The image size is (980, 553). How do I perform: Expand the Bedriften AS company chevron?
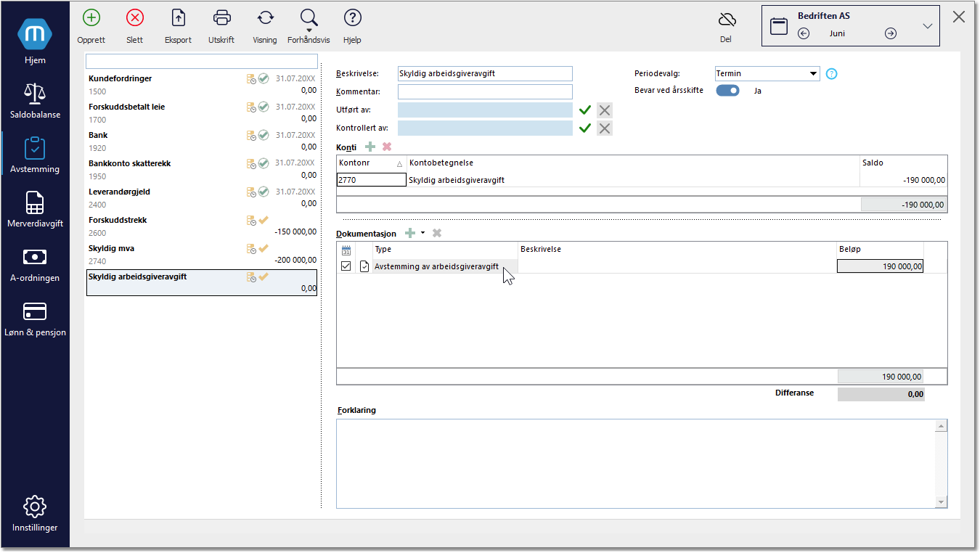[x=928, y=26]
